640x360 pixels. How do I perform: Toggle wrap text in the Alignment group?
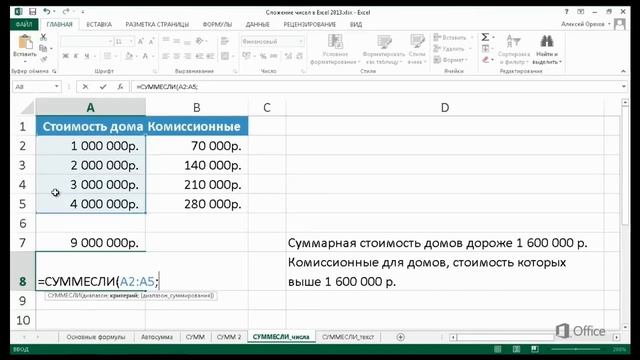pos(225,42)
